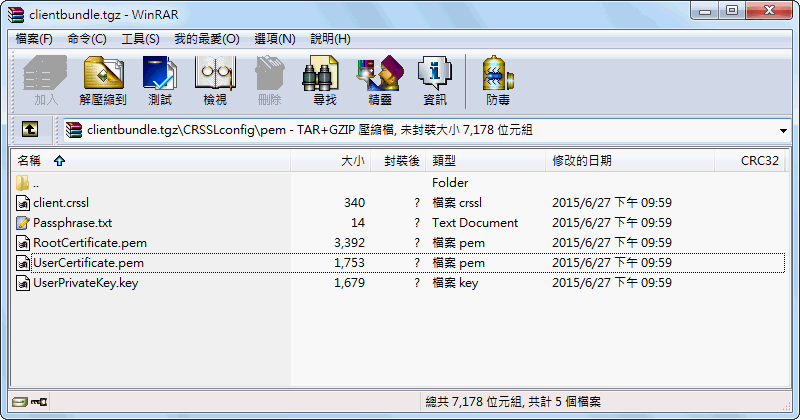
Task: Minimize the WinRAR window
Action: pos(705,11)
